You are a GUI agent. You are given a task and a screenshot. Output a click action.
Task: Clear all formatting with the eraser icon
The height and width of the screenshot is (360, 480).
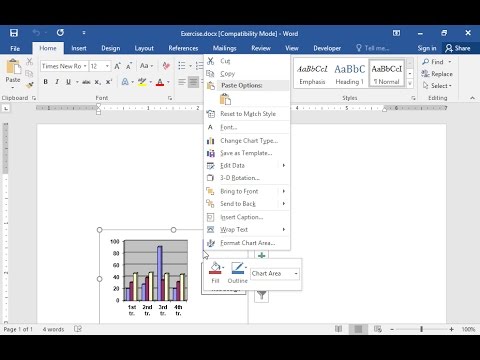(x=166, y=66)
